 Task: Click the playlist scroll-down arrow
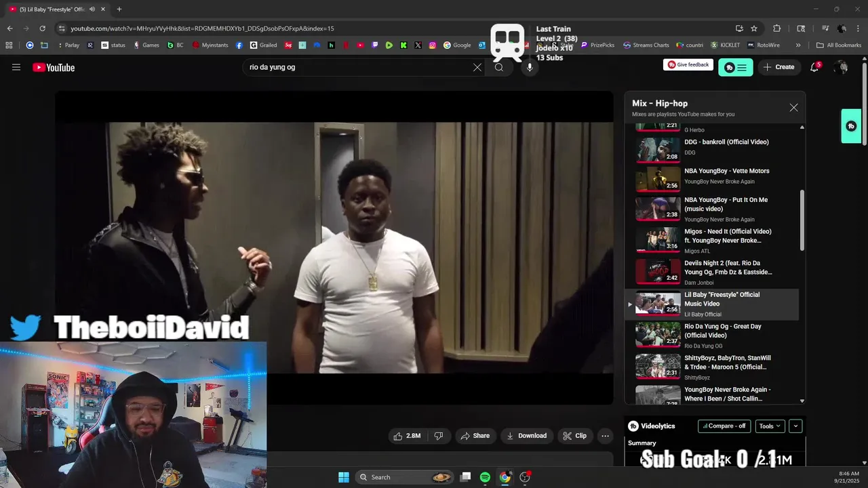[x=802, y=401]
